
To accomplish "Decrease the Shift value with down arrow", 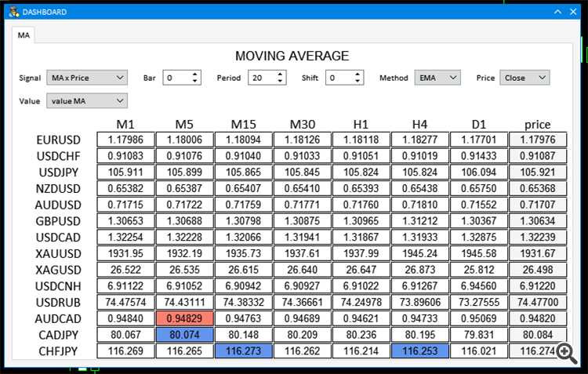I will pos(358,81).
